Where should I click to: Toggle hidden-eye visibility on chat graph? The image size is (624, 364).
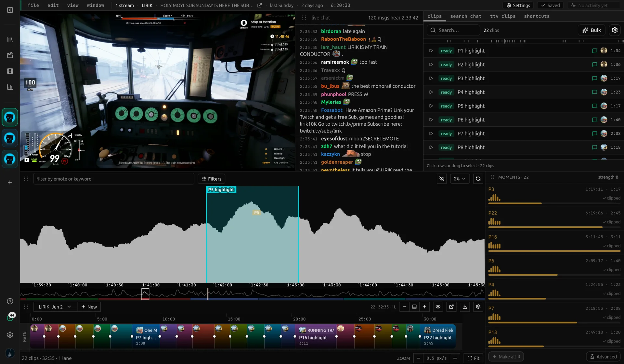click(442, 179)
